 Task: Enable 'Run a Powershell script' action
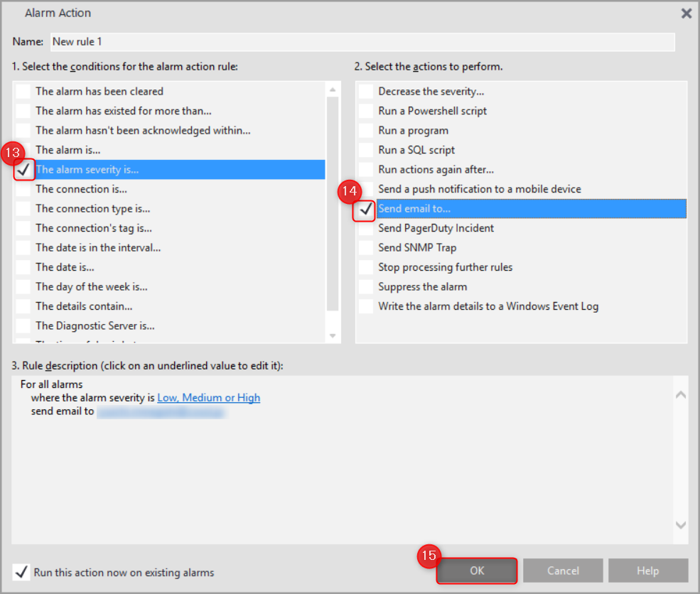click(365, 111)
